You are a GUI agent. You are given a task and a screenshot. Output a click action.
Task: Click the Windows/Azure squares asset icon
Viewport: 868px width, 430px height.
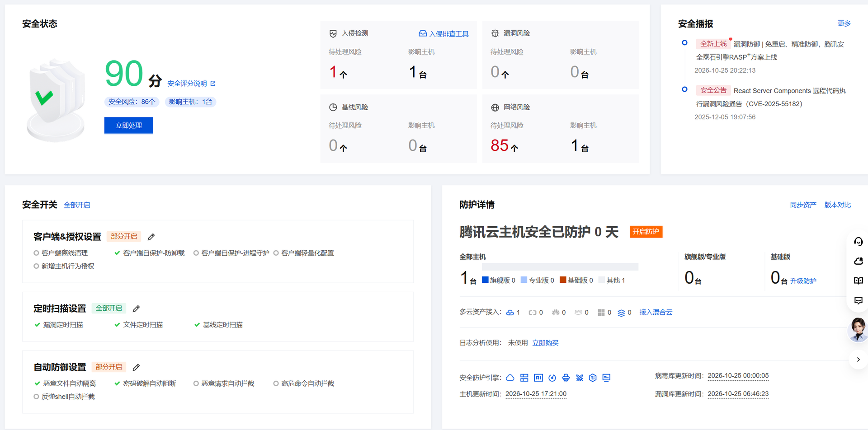[x=601, y=313]
